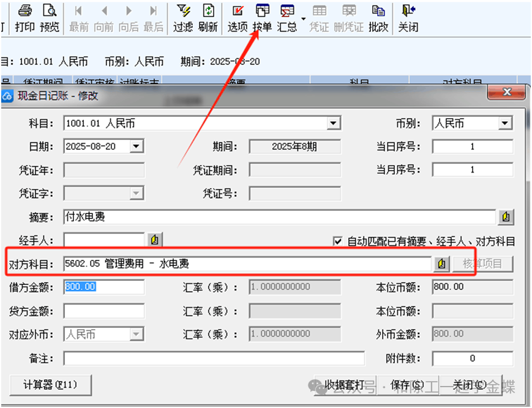The height and width of the screenshot is (408, 532).
Task: Open lookup icon beside 对方科目 field
Action: point(441,264)
